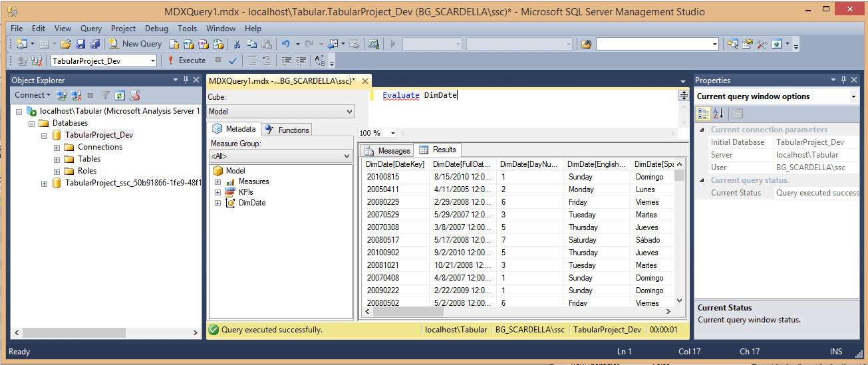Expand the Roles folder node
This screenshot has width=868, height=365.
tap(57, 171)
